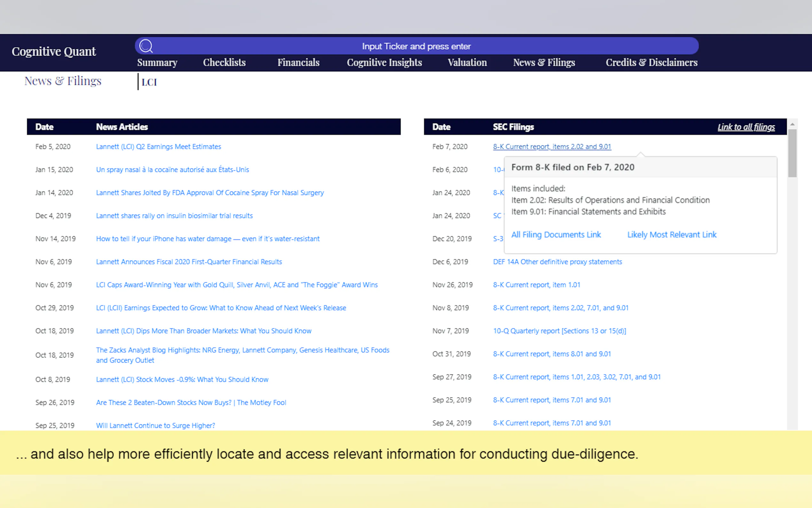Open Likely Most Relevant Link

(x=672, y=234)
